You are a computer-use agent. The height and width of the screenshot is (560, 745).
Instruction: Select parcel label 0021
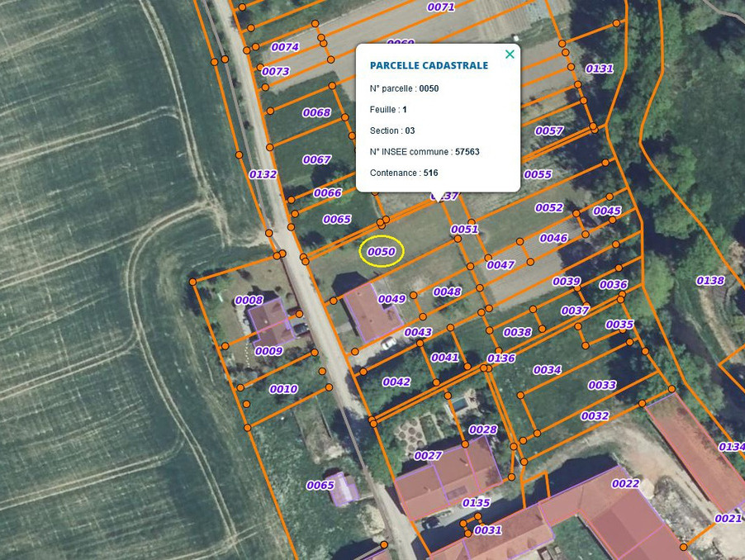(x=728, y=518)
